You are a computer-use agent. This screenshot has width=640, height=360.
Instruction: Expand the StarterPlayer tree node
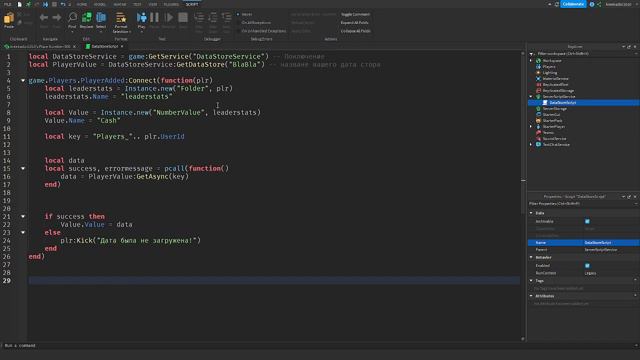click(x=531, y=127)
